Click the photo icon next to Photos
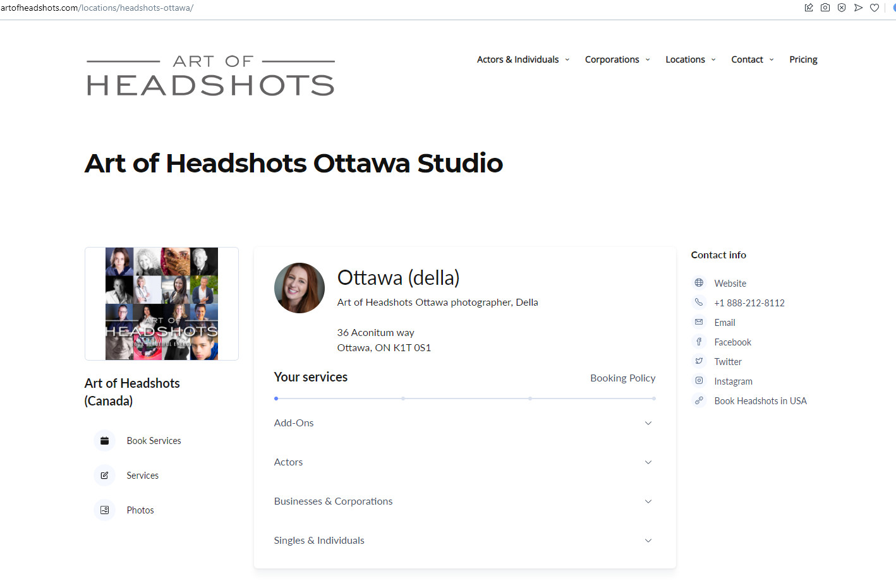 click(x=105, y=510)
